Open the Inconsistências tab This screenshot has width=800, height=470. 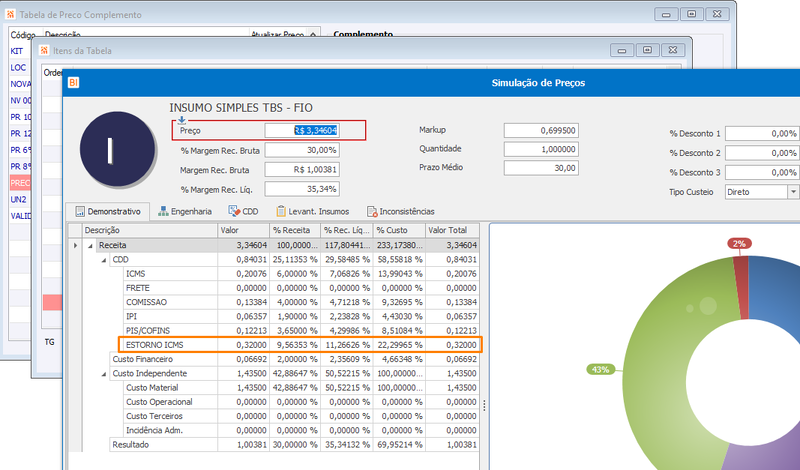pos(401,211)
